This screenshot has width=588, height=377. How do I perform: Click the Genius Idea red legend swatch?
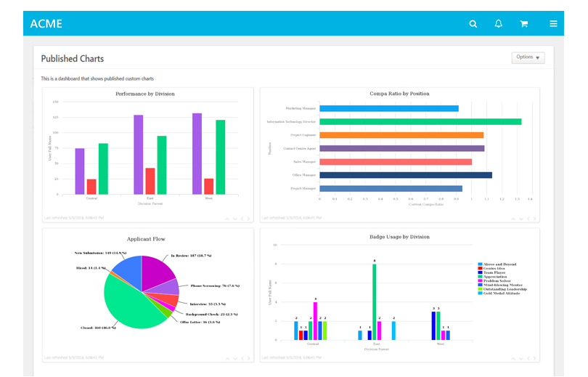480,269
